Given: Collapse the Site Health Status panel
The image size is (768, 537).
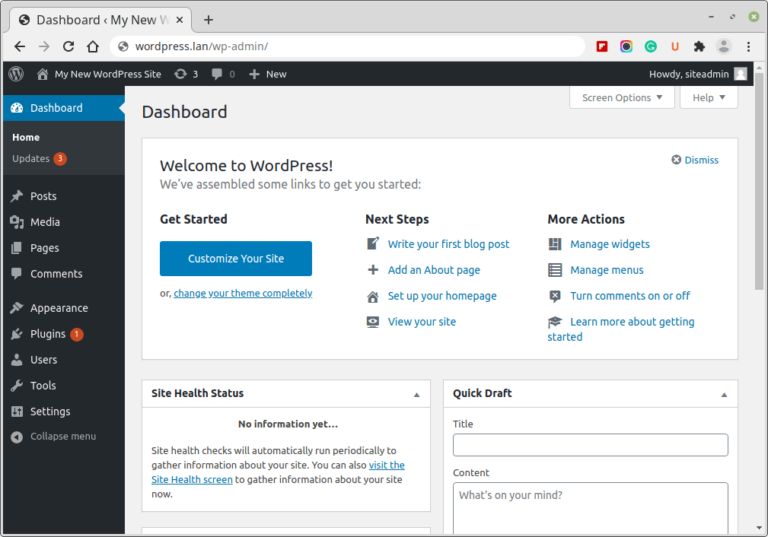Looking at the screenshot, I should pos(417,394).
